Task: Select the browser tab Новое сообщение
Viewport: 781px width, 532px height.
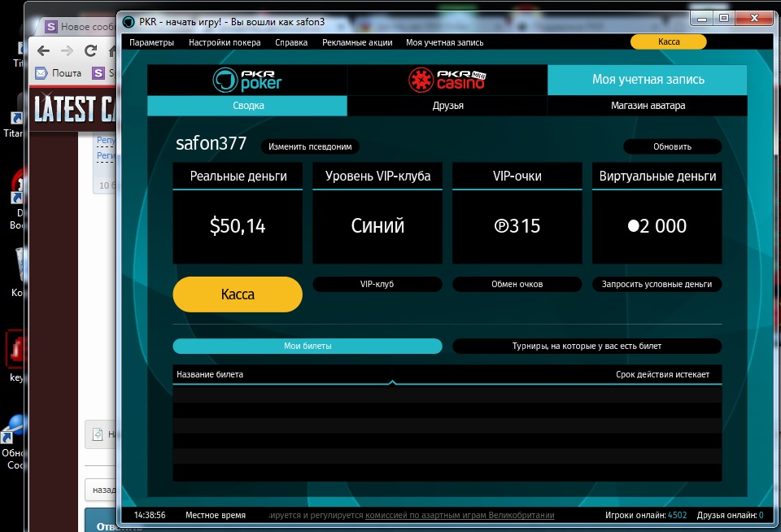Action: point(80,26)
